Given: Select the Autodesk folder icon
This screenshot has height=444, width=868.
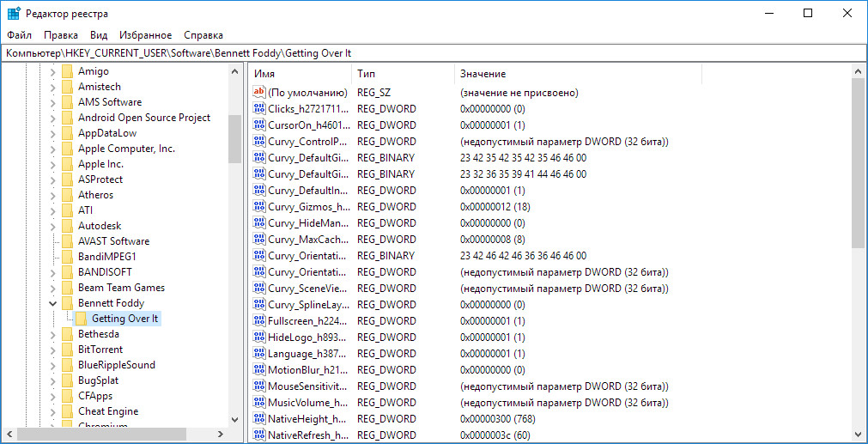Looking at the screenshot, I should click(68, 226).
